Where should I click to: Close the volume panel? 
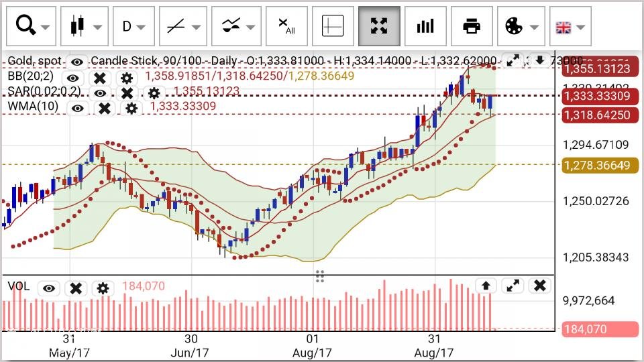tap(539, 286)
